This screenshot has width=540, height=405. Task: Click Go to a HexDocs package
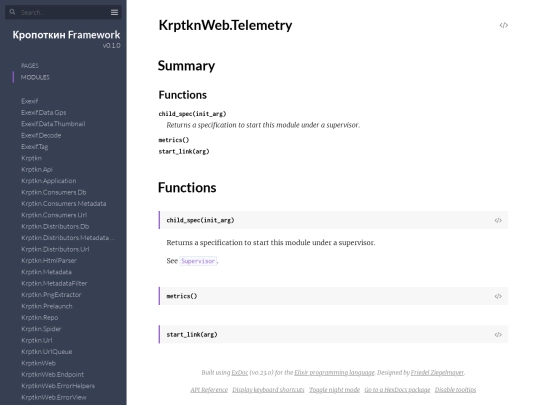pyautogui.click(x=397, y=390)
